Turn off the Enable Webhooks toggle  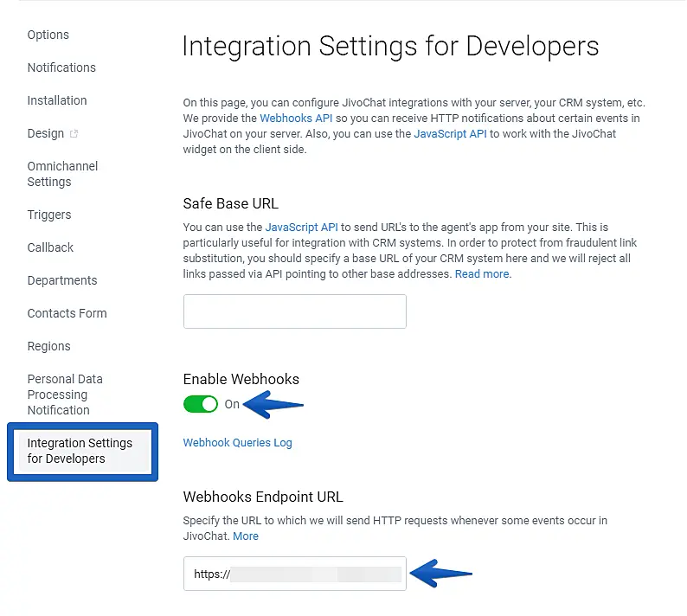201,404
